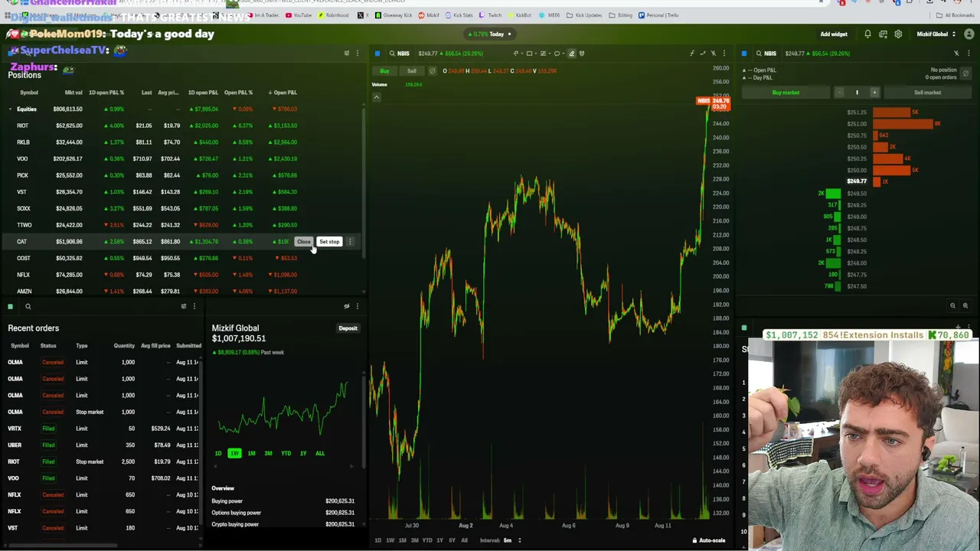Image resolution: width=980 pixels, height=551 pixels.
Task: Open the Mizkif Global account dropdown
Action: click(x=935, y=34)
